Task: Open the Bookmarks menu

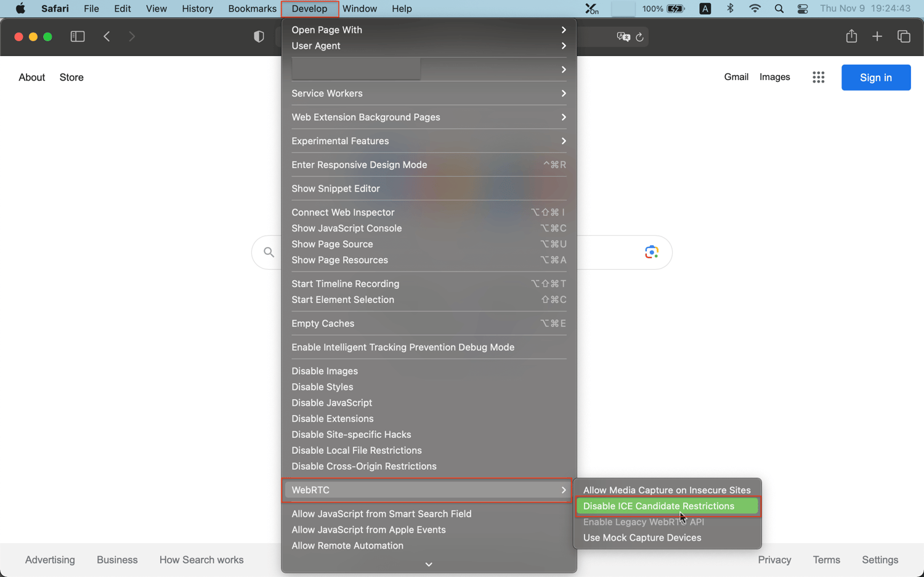Action: tap(252, 9)
